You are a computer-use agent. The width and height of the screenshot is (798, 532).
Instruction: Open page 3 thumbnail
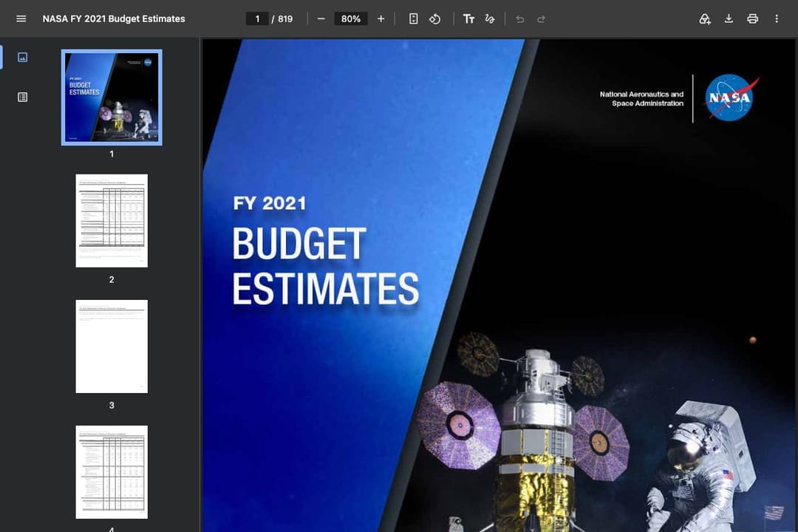pyautogui.click(x=112, y=347)
